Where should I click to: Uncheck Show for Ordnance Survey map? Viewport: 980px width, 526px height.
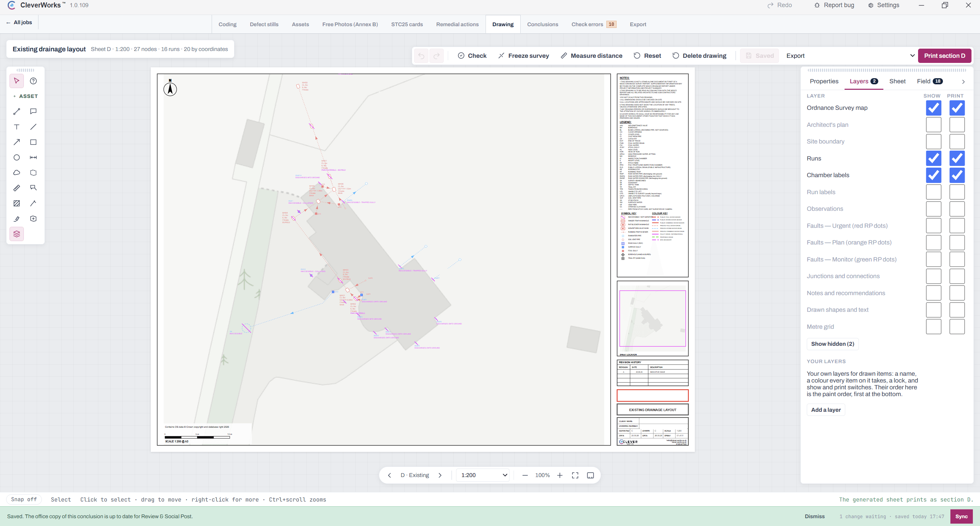pos(934,108)
